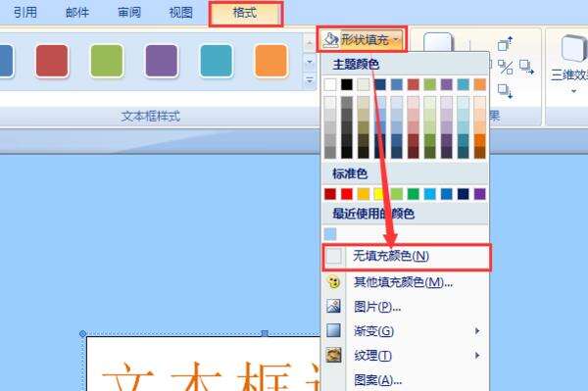Open the 视图 ribbon tab
This screenshot has height=391, width=588.
pos(180,13)
